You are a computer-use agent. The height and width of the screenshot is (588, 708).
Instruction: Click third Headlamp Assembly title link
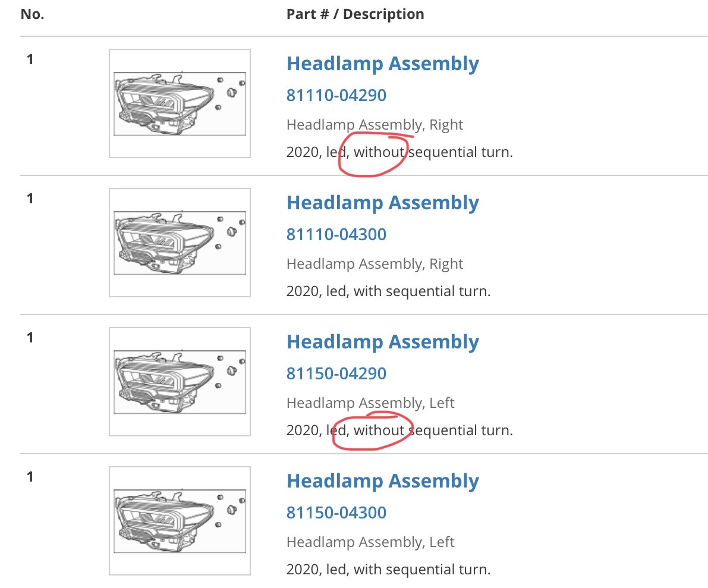click(382, 342)
